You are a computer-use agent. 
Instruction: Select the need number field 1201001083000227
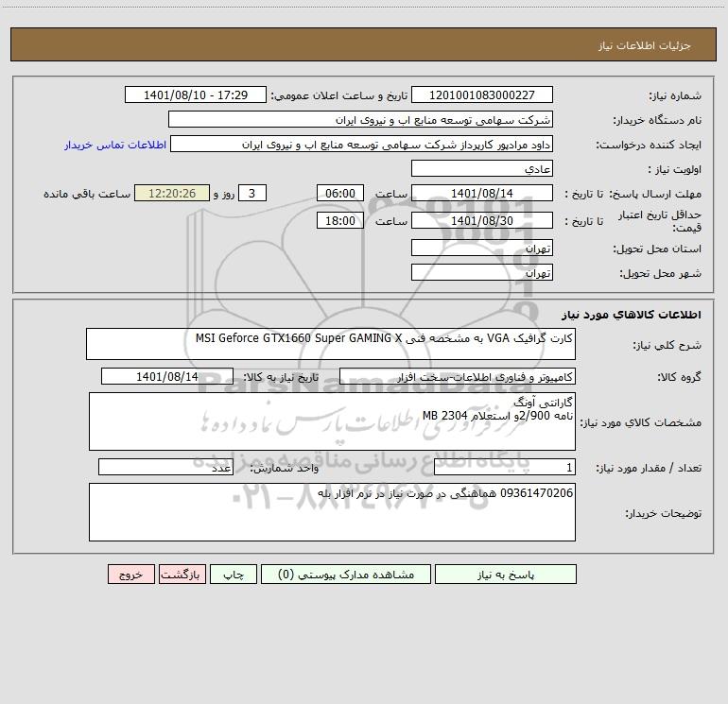(482, 94)
